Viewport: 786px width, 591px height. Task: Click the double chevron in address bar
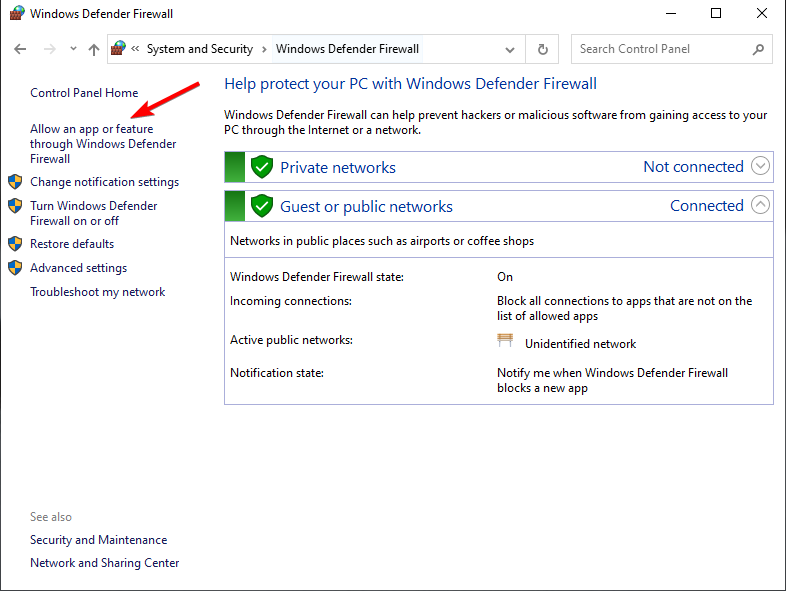[x=135, y=49]
